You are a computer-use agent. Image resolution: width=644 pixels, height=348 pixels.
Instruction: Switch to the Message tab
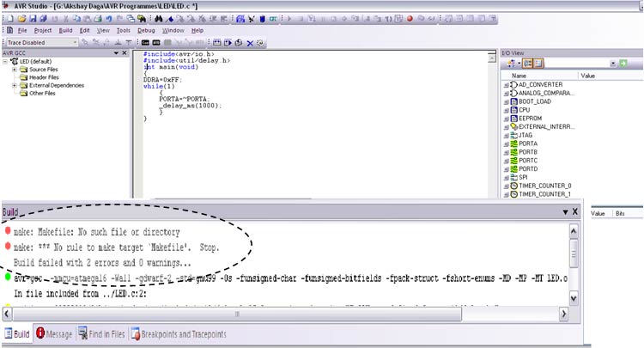(x=54, y=334)
